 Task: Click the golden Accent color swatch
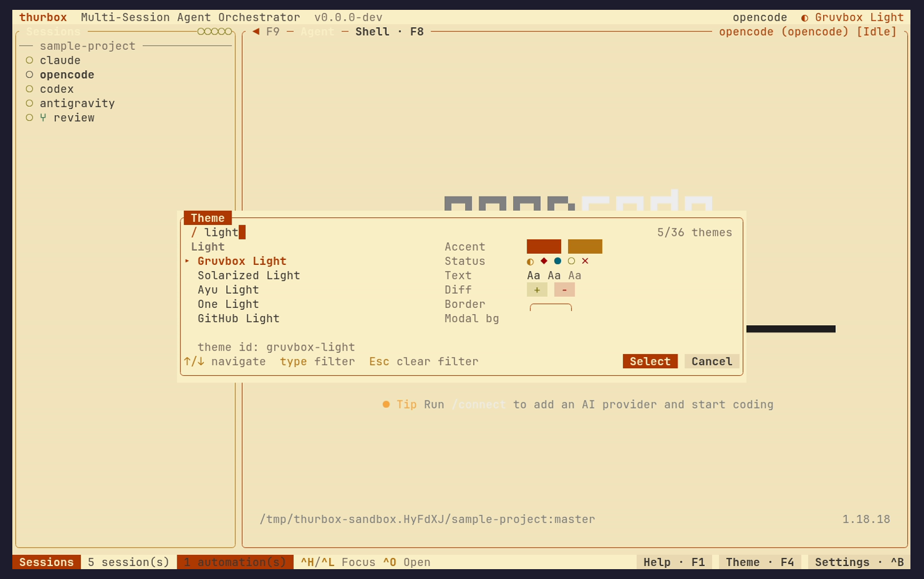point(585,246)
